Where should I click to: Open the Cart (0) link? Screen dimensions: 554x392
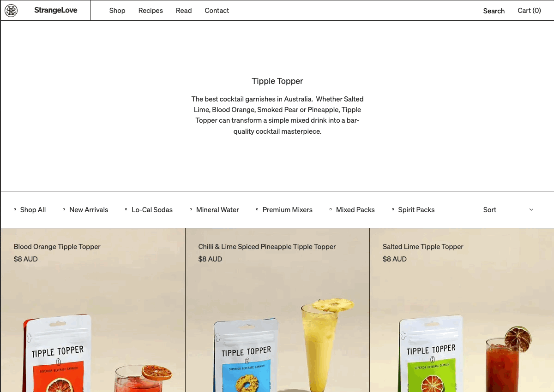pyautogui.click(x=529, y=11)
